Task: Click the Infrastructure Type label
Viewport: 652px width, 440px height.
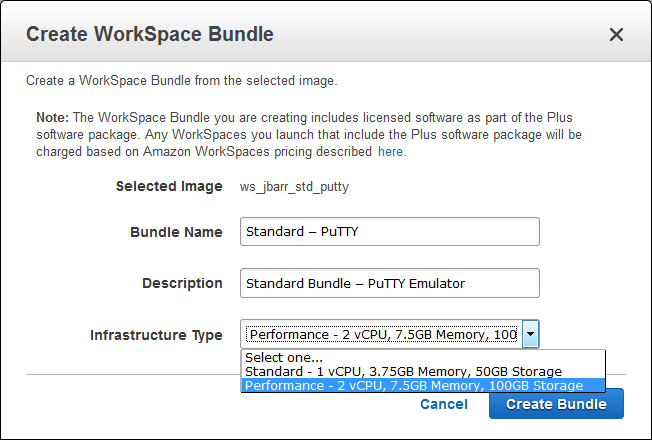Action: (156, 335)
